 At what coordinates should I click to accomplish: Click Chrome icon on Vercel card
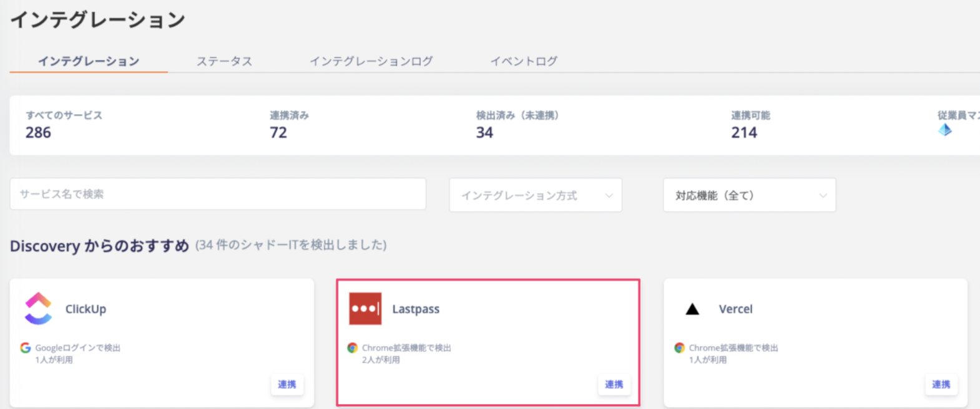coord(679,348)
